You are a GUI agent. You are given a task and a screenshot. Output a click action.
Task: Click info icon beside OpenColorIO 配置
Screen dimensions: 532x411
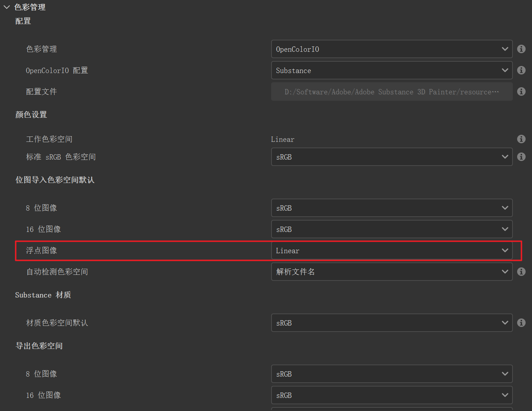(x=521, y=70)
